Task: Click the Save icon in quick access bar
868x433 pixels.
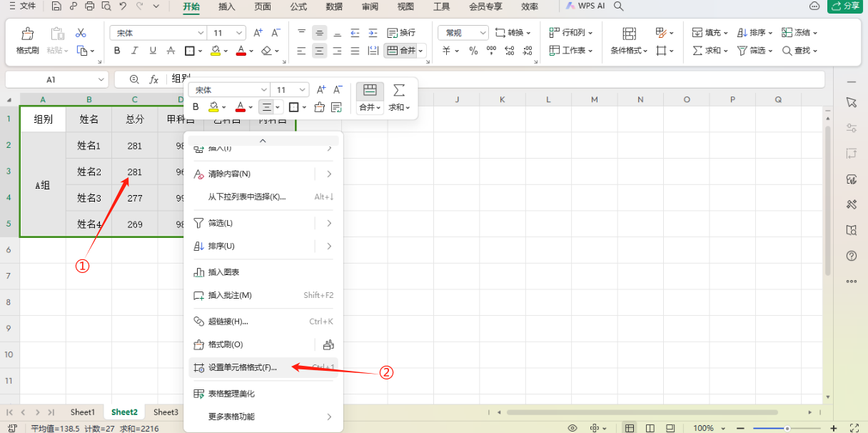Action: [x=57, y=6]
